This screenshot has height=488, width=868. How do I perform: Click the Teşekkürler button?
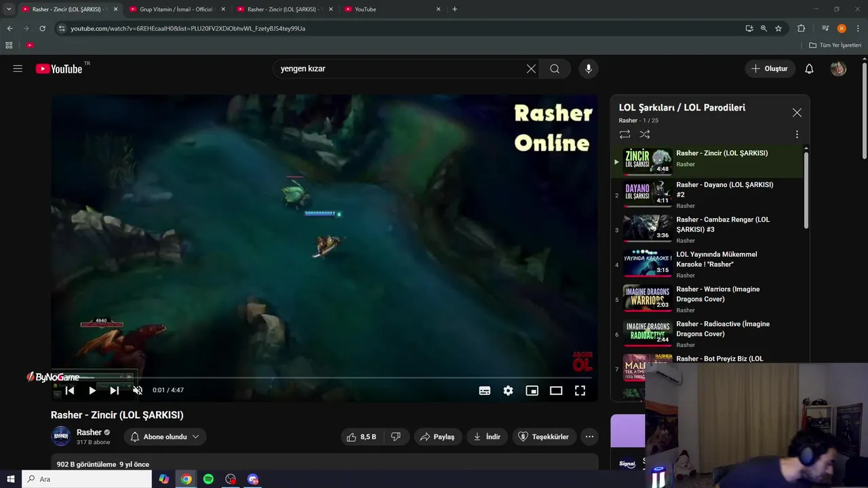pyautogui.click(x=544, y=436)
